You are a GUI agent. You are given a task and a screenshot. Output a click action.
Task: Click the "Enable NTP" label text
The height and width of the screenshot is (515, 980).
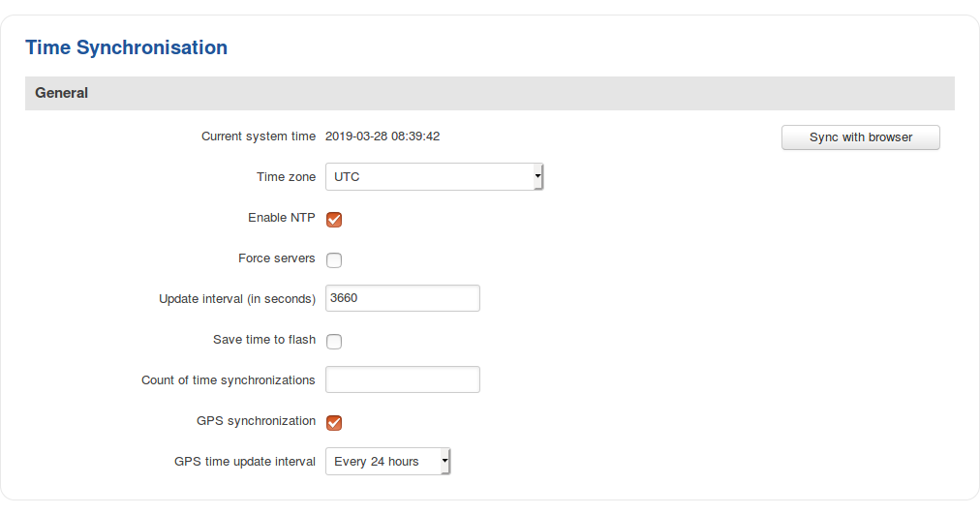click(x=281, y=218)
